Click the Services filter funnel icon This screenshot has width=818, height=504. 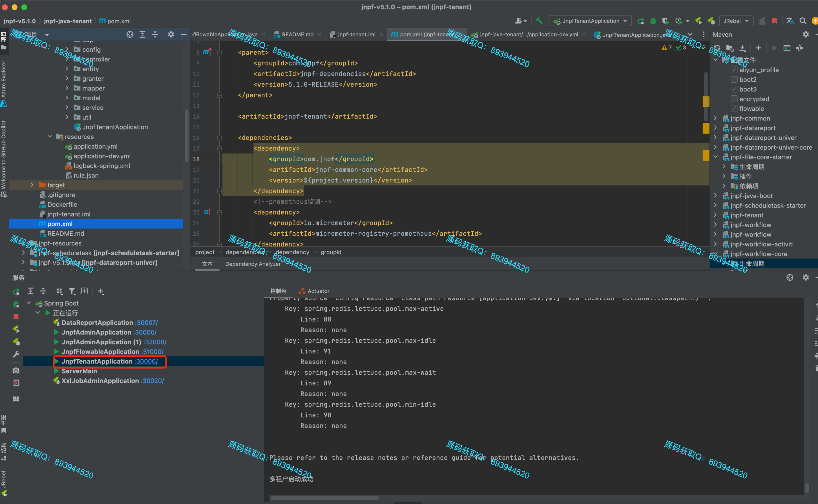72,291
